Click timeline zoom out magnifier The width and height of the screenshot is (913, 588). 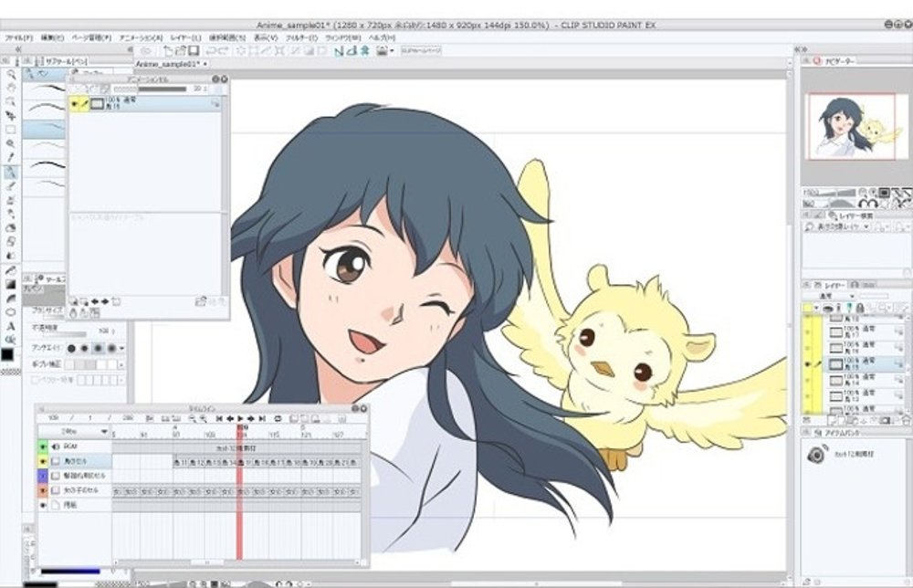192,418
